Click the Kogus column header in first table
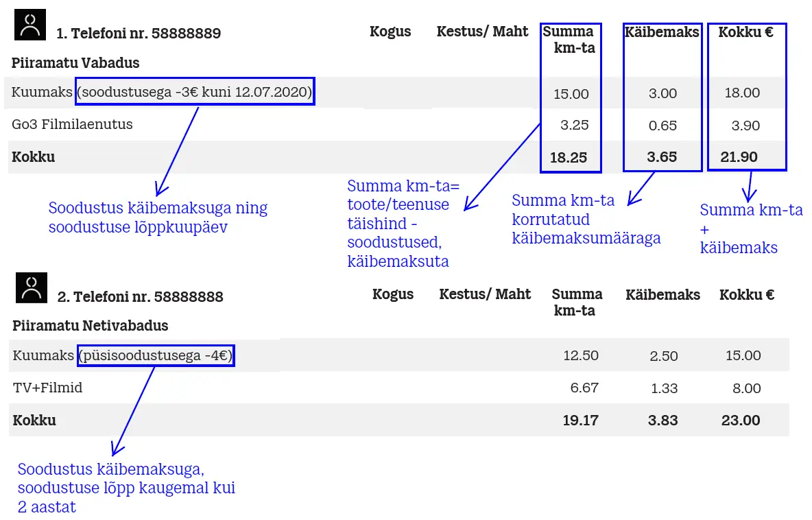 (x=390, y=32)
